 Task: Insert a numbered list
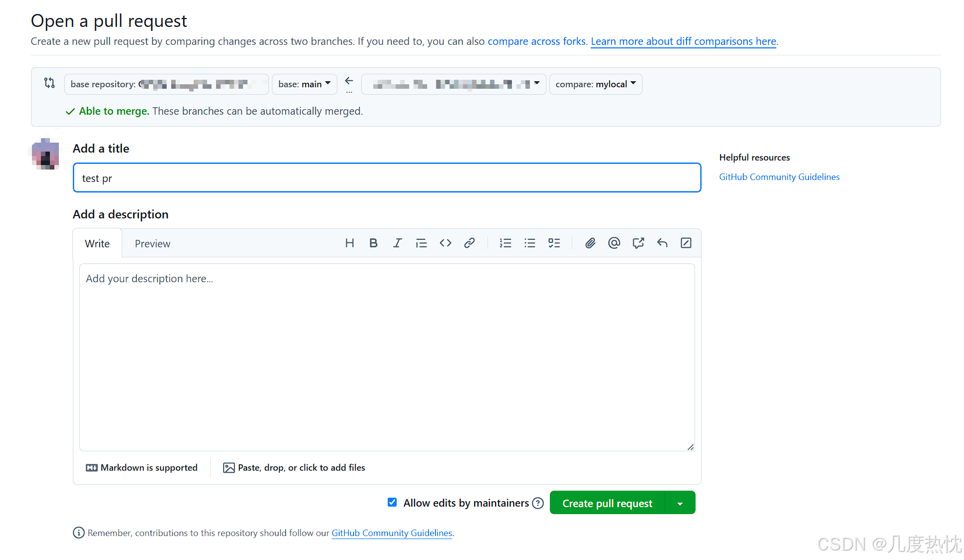click(x=505, y=243)
